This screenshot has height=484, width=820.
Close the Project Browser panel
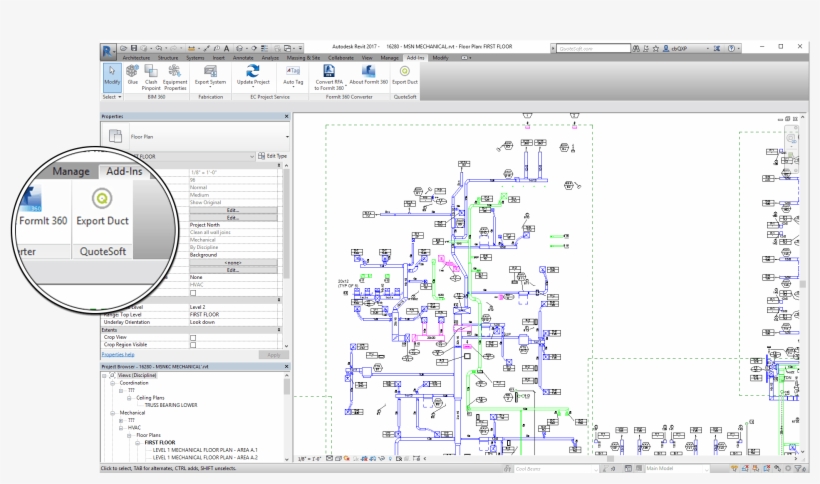pos(286,367)
